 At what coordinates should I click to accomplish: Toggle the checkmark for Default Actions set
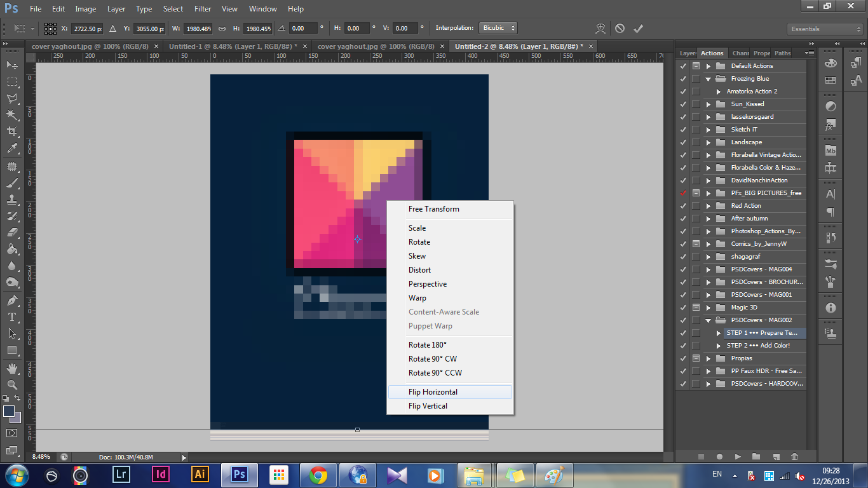(683, 66)
